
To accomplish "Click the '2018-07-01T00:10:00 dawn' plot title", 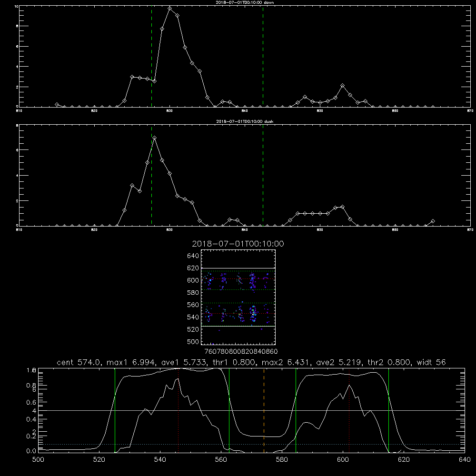I will pos(245,2).
